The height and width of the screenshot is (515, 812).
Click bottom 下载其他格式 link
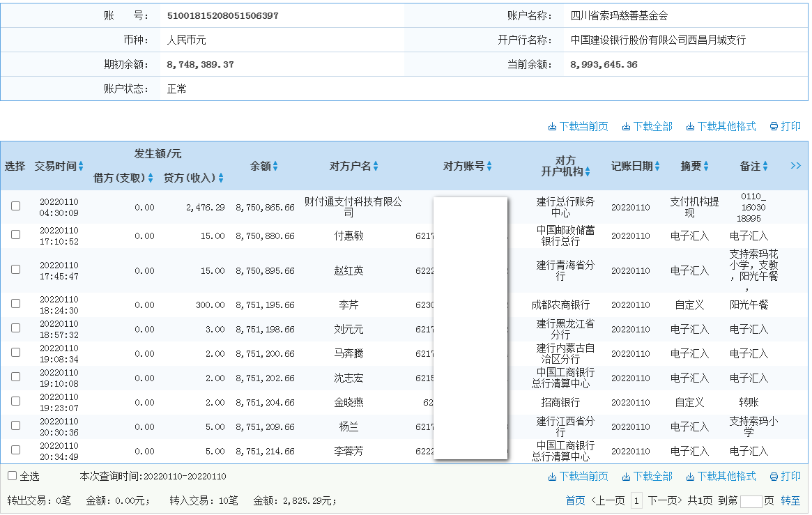point(721,477)
